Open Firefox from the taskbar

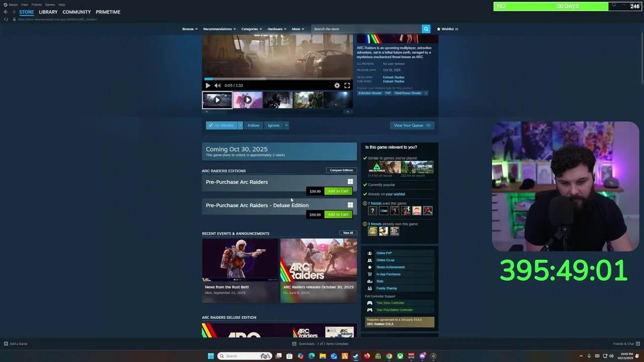pyautogui.click(x=367, y=356)
